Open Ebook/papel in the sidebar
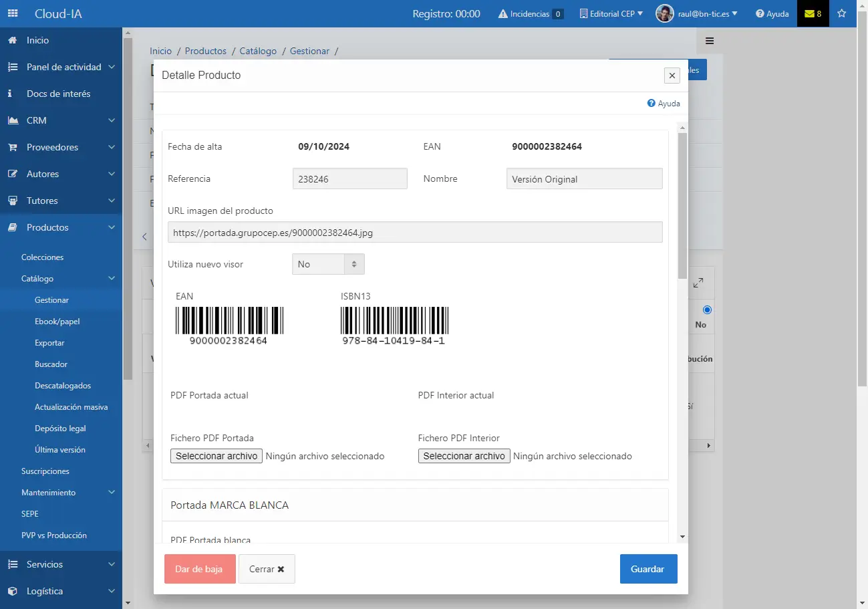Viewport: 868px width, 609px height. (x=57, y=322)
